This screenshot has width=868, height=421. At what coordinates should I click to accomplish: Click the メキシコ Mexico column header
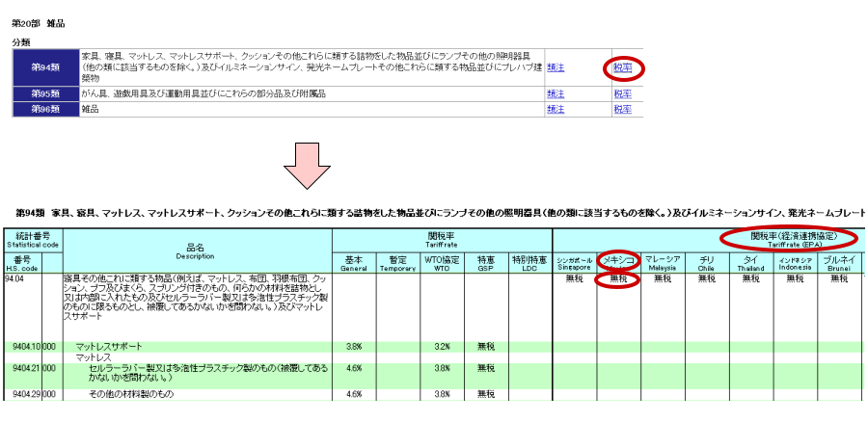(x=619, y=262)
